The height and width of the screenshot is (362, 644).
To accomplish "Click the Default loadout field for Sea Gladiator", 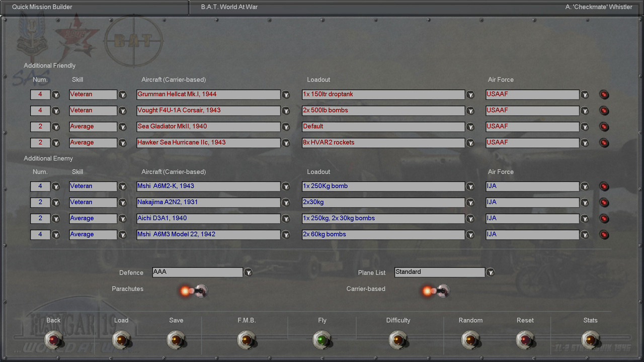I will [383, 127].
